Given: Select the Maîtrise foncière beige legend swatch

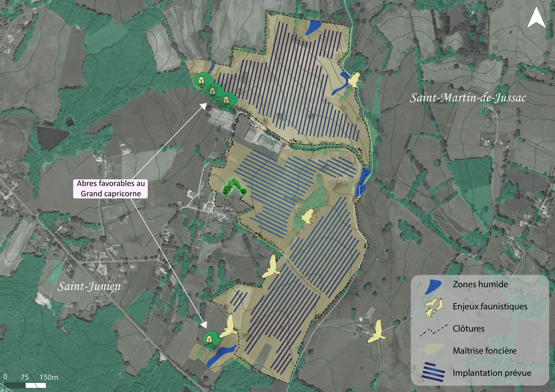Looking at the screenshot, I should pos(432,349).
